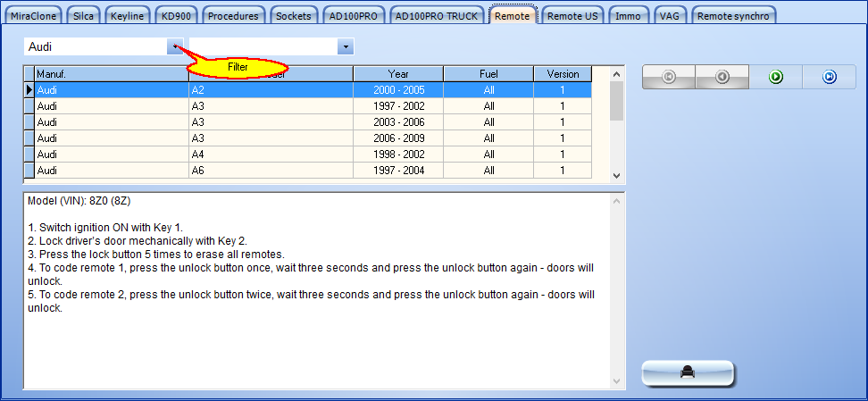Open the KD900 tab
The width and height of the screenshot is (868, 401).
[x=176, y=16]
